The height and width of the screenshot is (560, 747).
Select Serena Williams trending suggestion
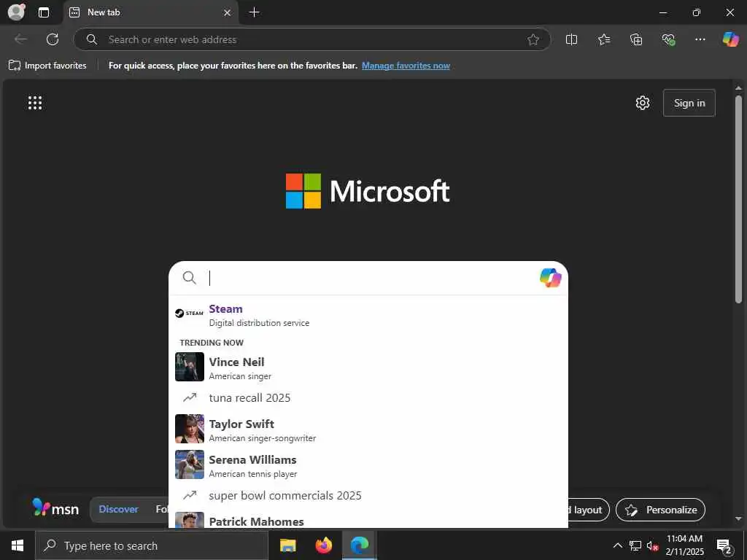click(368, 465)
